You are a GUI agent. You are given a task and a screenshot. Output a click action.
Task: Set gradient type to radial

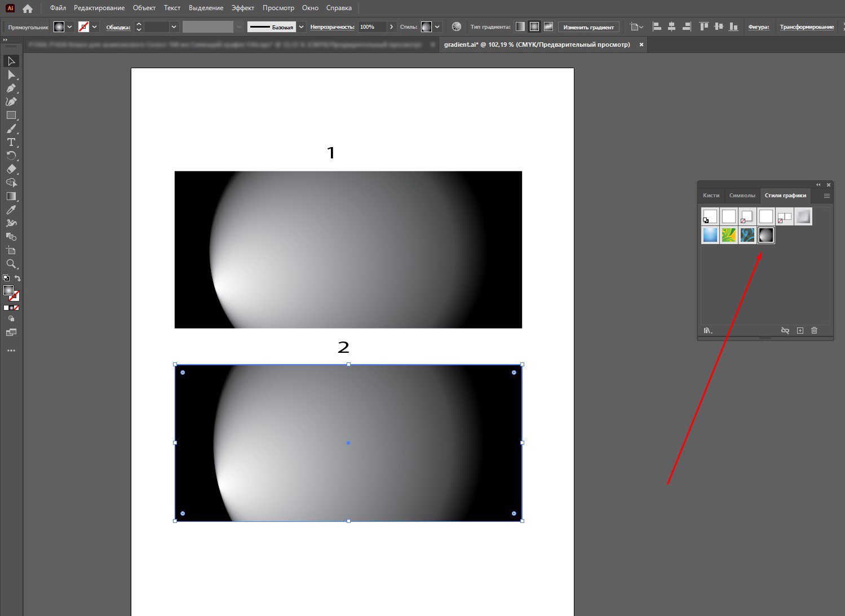point(534,27)
